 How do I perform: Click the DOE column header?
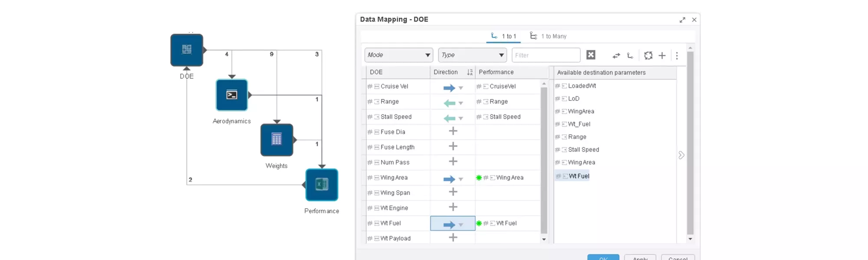click(x=376, y=72)
